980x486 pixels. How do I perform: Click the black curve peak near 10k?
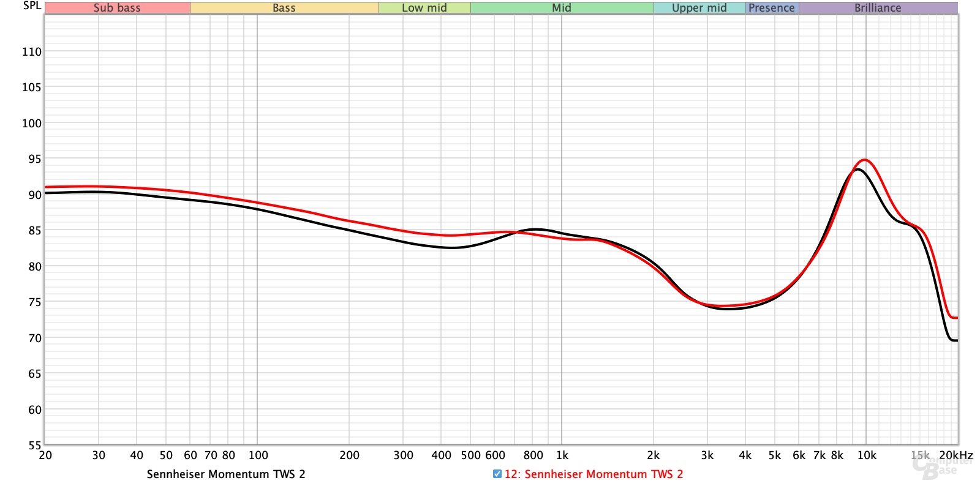(x=858, y=170)
